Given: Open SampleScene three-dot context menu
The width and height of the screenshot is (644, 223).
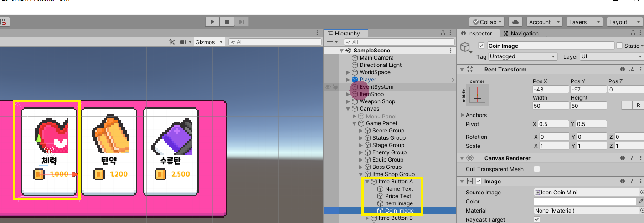Looking at the screenshot, I should 451,51.
